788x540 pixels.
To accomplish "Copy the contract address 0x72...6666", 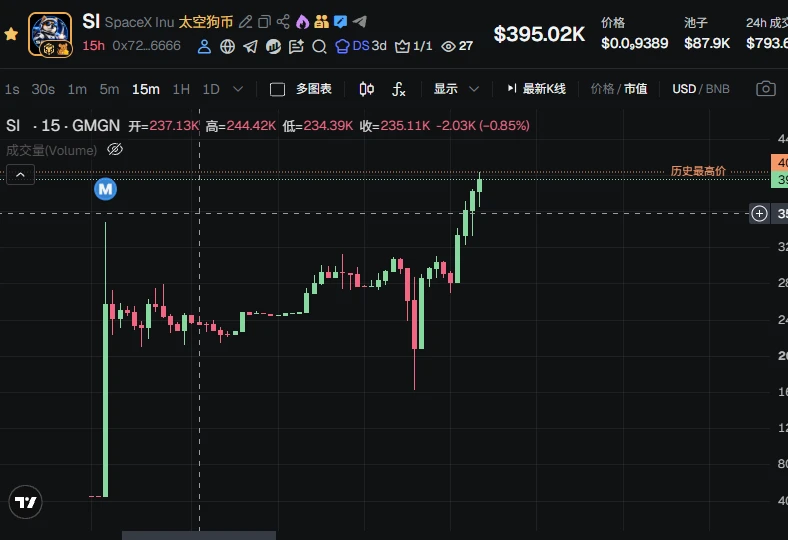I will coord(146,46).
